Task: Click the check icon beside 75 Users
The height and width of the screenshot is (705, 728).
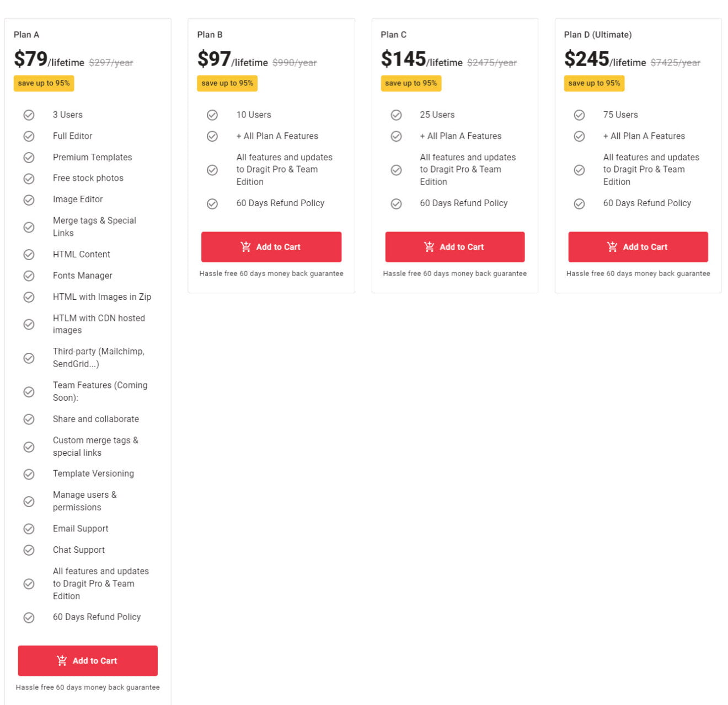Action: click(x=579, y=115)
